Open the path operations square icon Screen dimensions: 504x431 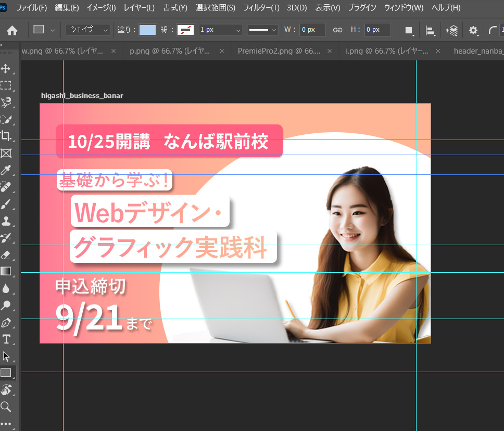pos(409,31)
